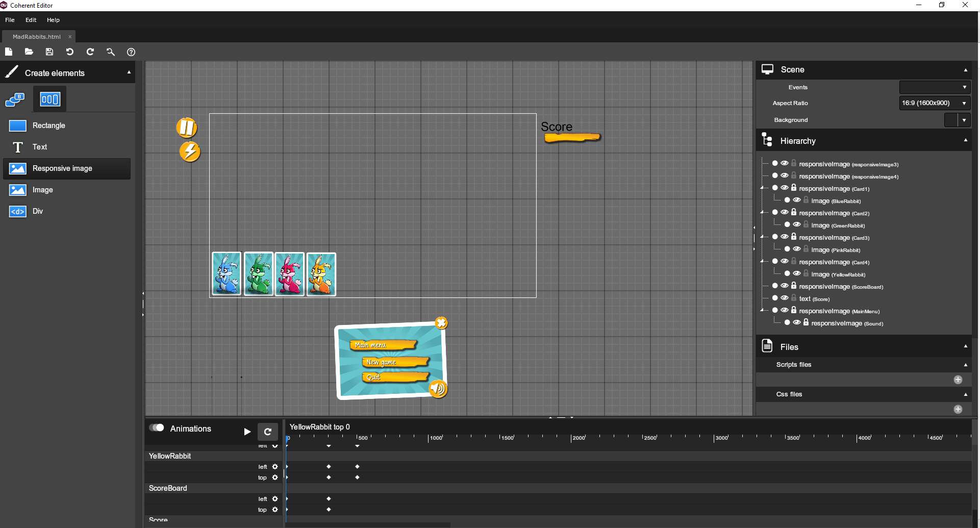Hide the Card1 responsiveImage layer

785,188
